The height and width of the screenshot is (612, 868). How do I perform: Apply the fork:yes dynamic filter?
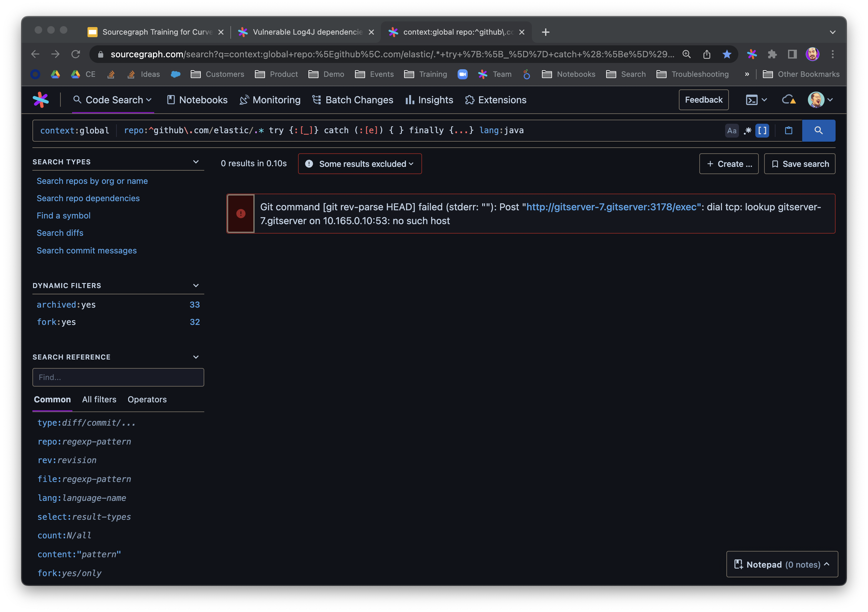tap(118, 322)
